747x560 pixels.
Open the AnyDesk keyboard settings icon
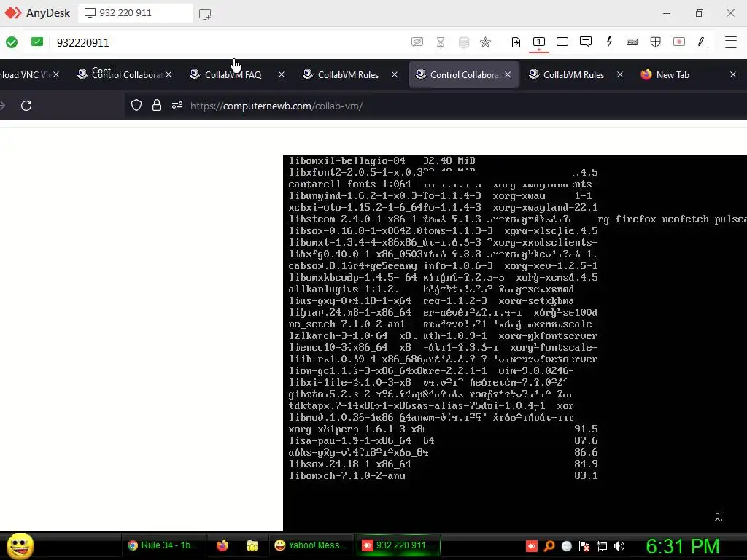click(x=632, y=42)
